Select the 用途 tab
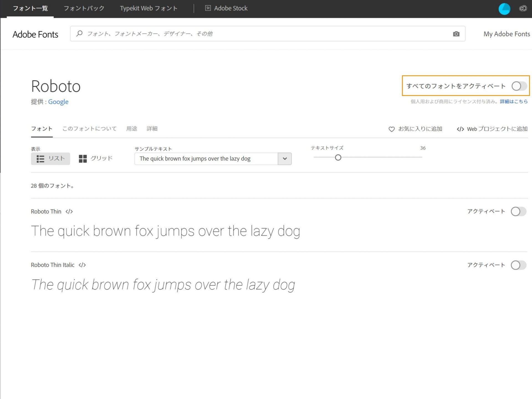This screenshot has height=399, width=532. (132, 129)
